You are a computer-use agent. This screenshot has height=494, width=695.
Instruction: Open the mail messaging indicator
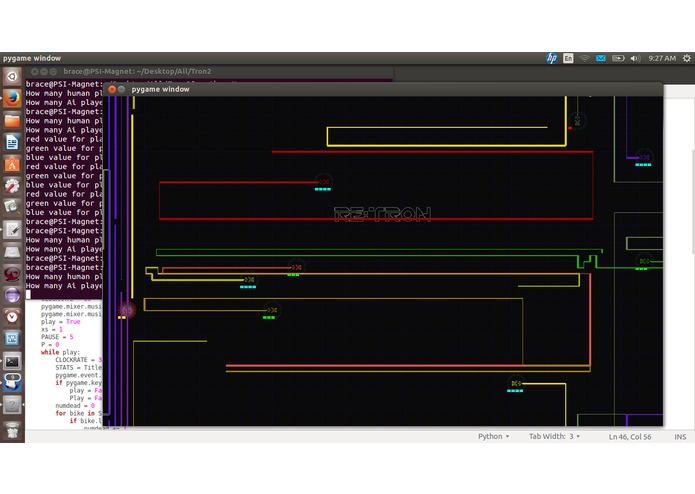pos(601,58)
